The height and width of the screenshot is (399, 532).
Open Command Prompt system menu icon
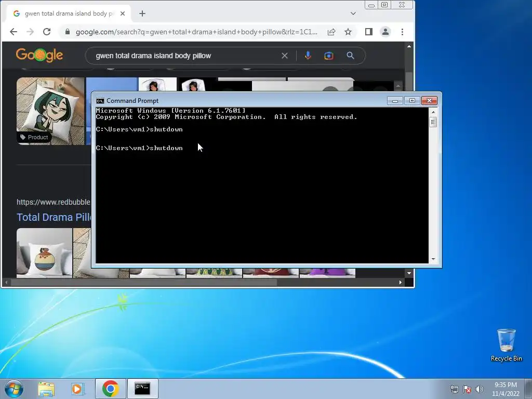click(100, 101)
